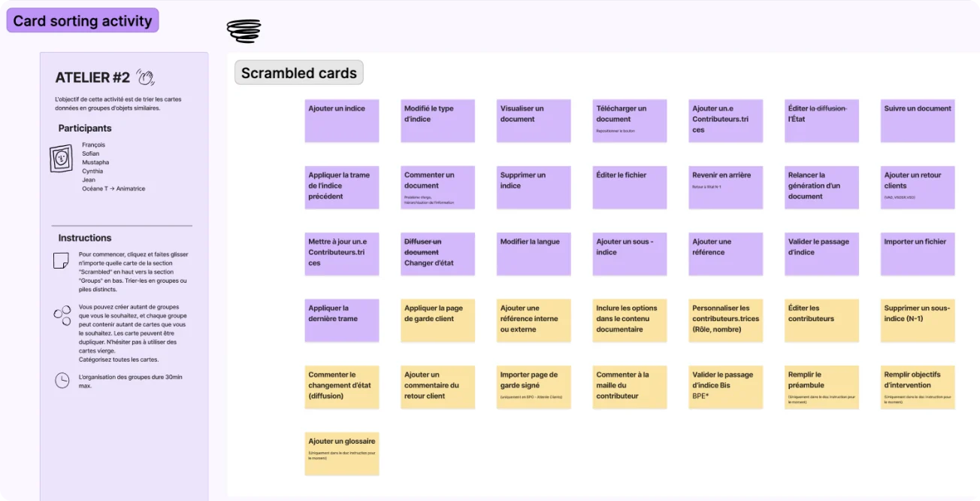Select the "Scrambled cards" section label
Image resolution: width=980 pixels, height=501 pixels.
click(299, 73)
